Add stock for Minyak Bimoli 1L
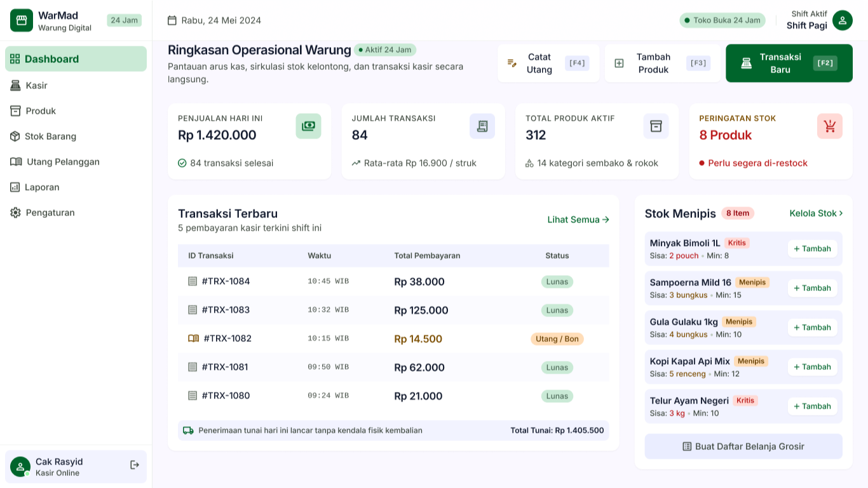The height and width of the screenshot is (488, 868). [x=813, y=248]
